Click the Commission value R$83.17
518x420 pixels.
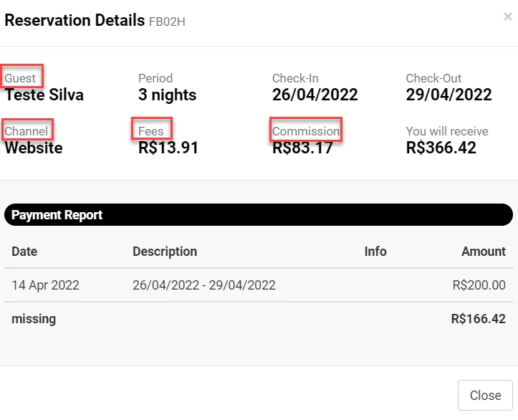(x=302, y=148)
